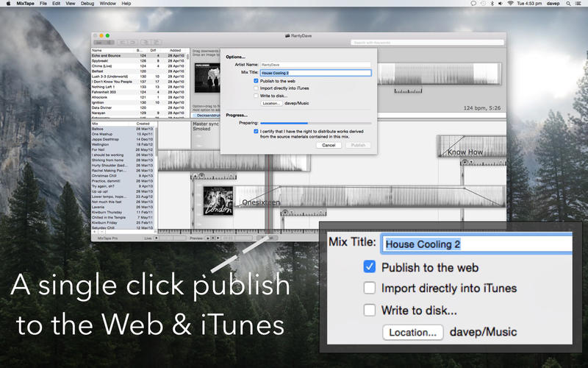The height and width of the screenshot is (368, 588).
Task: Open the MixTape application menu
Action: [25, 4]
